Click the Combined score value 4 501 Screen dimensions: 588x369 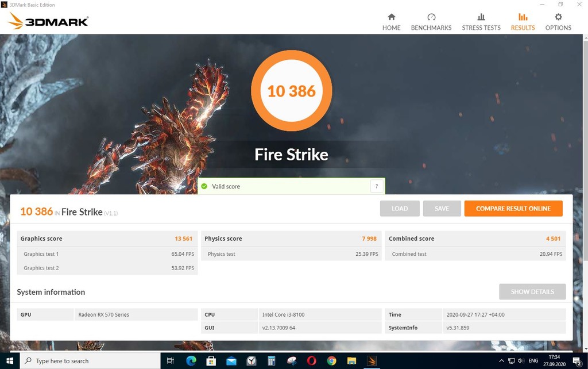point(553,239)
